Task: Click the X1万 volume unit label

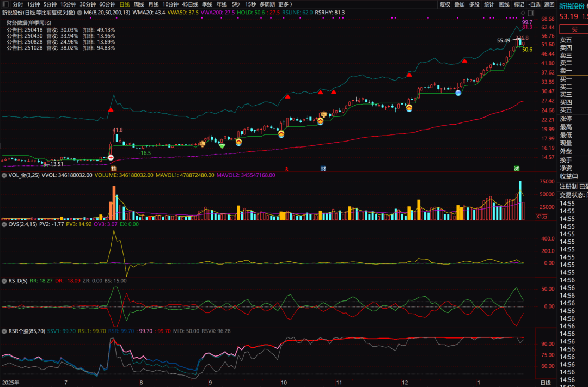Action: (542, 217)
